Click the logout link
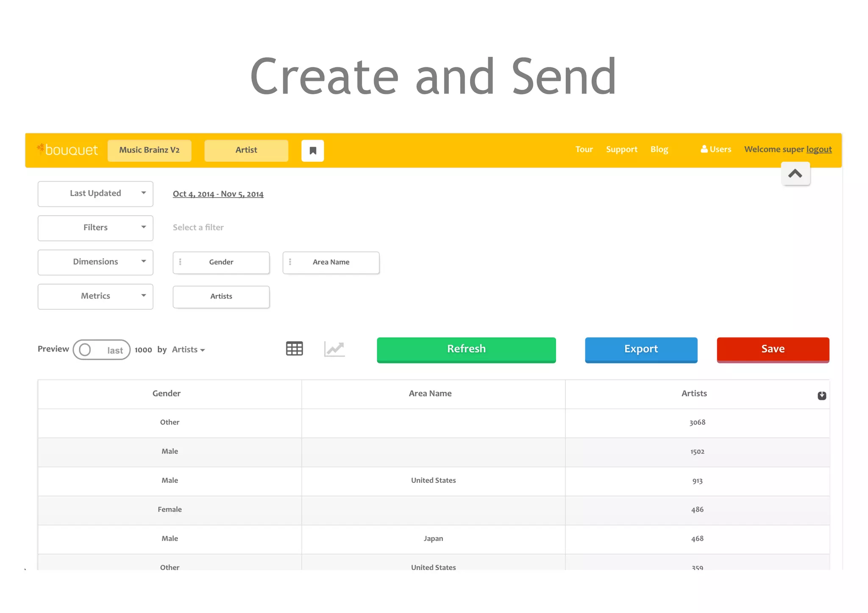868x613 pixels. (819, 149)
